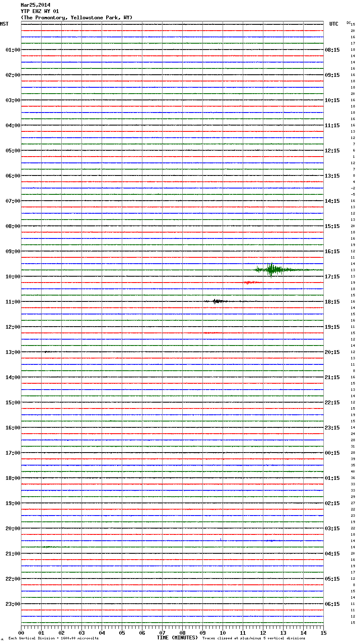
Task: Click the 15 minute mark on the axis
Action: tap(323, 633)
